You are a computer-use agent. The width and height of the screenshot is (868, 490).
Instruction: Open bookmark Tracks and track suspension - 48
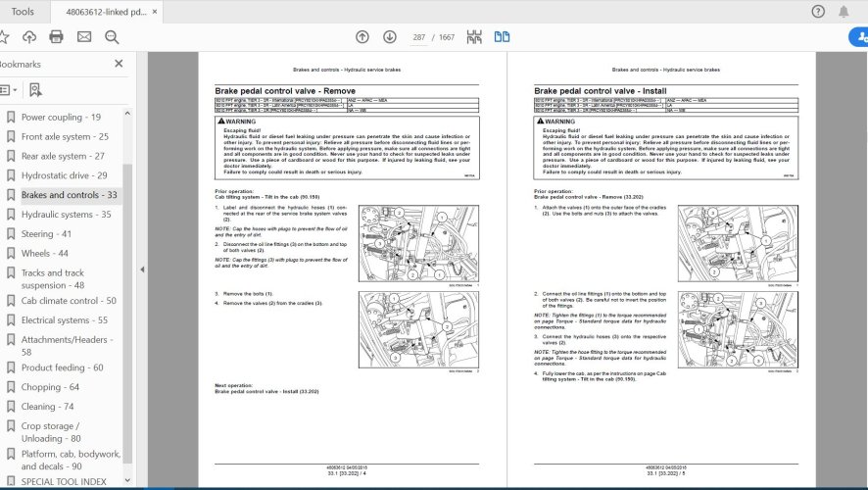(53, 279)
